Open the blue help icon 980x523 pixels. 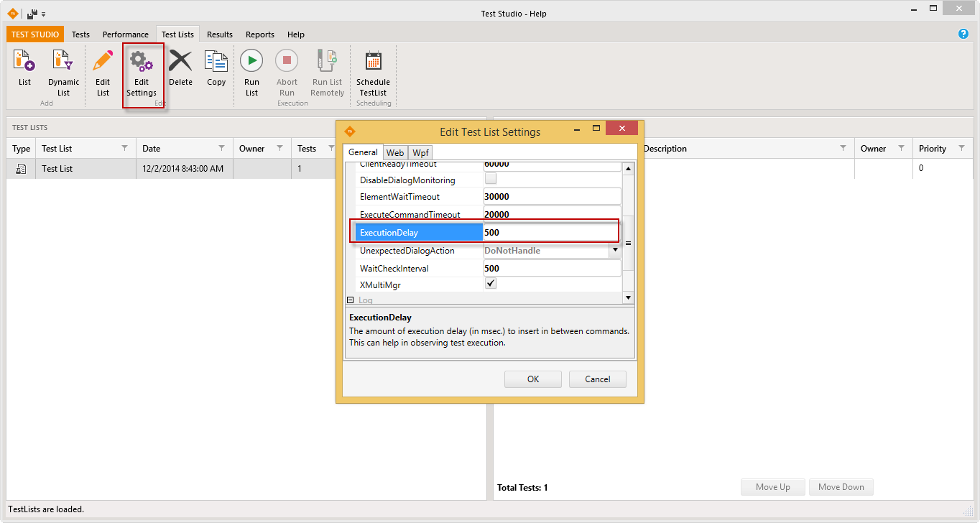pos(963,34)
